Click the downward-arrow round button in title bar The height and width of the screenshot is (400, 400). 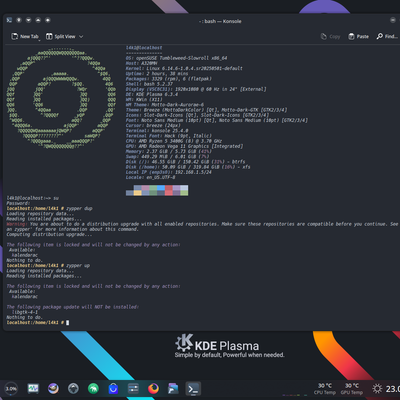pyautogui.click(x=28, y=20)
